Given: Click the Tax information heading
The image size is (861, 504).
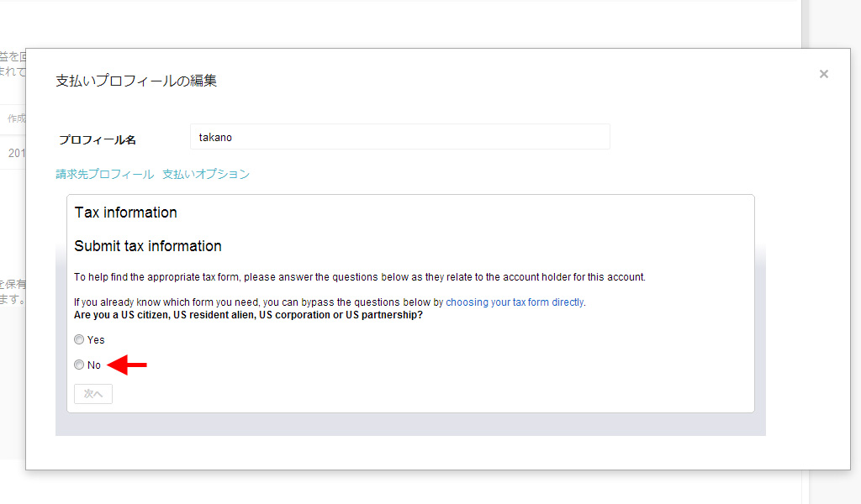Looking at the screenshot, I should point(126,213).
